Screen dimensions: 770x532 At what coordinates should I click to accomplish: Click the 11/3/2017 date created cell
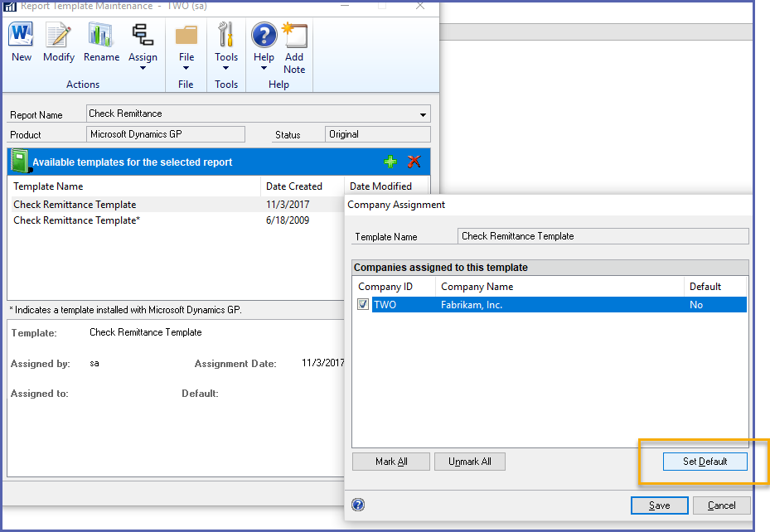[288, 205]
